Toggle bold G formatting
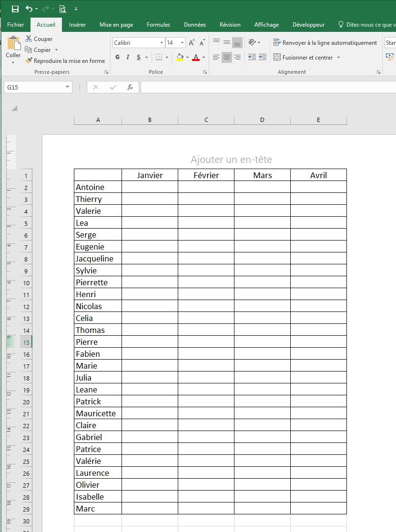 117,57
